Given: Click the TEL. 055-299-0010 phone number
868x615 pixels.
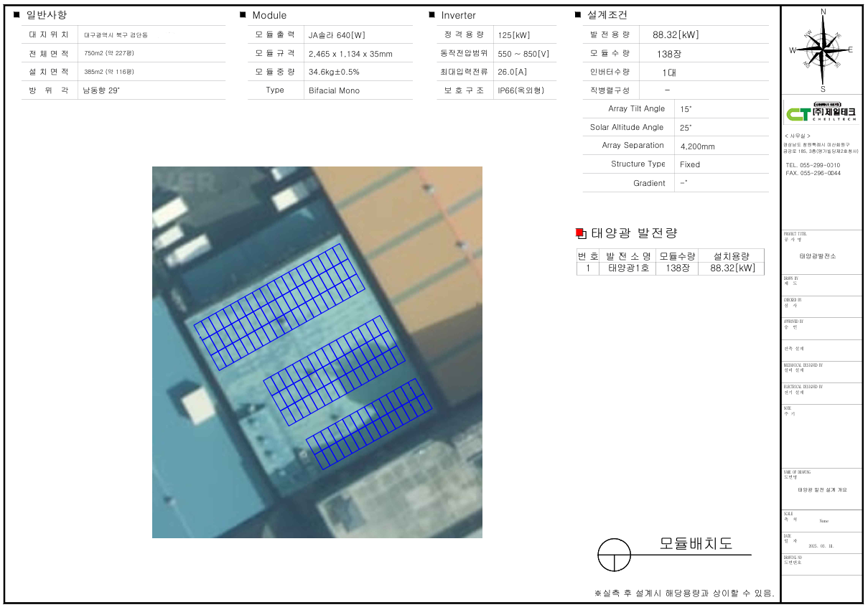Looking at the screenshot, I should (813, 165).
